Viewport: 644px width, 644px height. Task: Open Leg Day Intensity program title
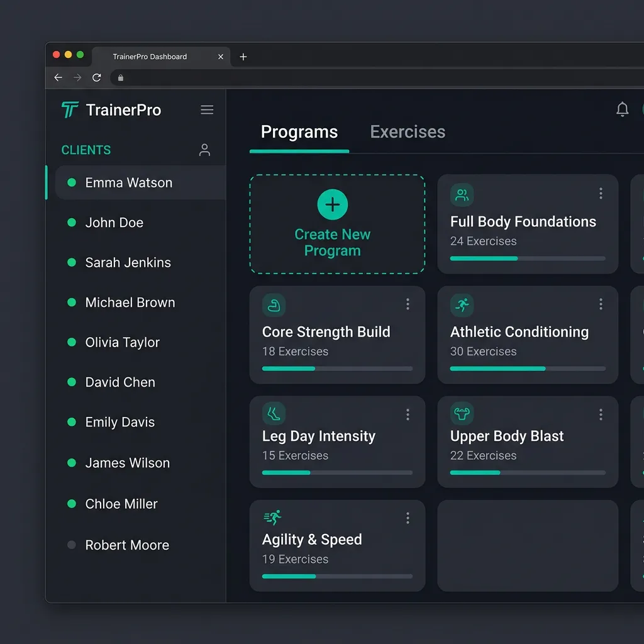[x=319, y=436]
